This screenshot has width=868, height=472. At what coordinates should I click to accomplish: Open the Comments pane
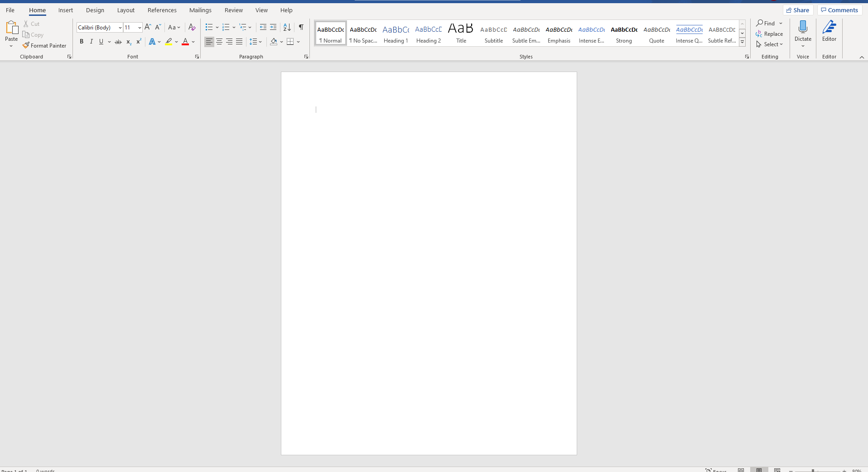pyautogui.click(x=839, y=10)
